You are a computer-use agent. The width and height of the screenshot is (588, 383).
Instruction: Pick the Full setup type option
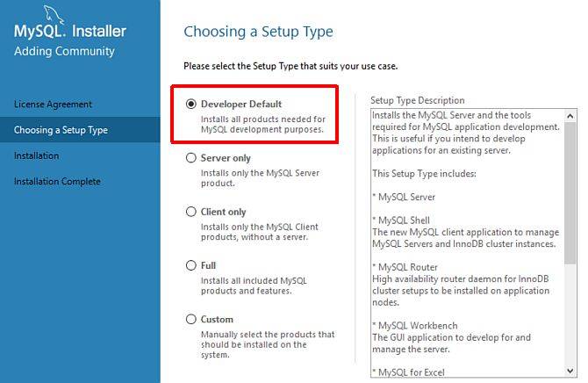tap(191, 265)
